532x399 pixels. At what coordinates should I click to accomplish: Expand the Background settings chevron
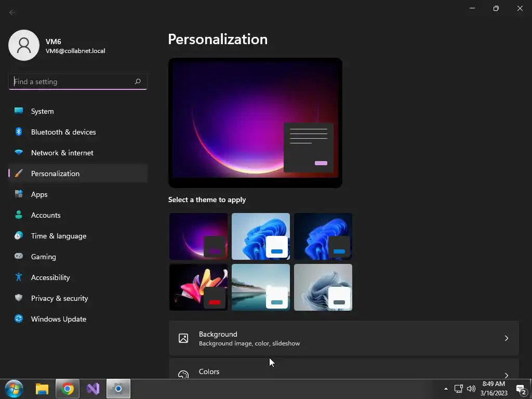tap(506, 338)
